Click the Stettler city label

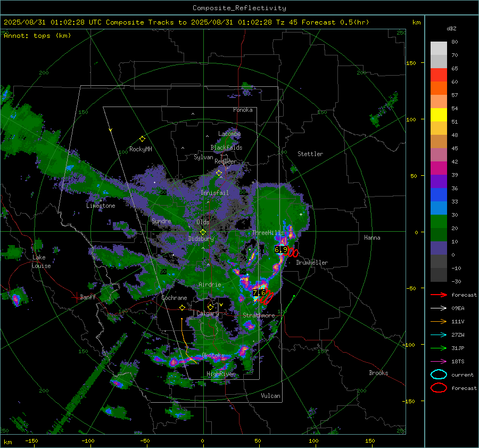coord(310,154)
